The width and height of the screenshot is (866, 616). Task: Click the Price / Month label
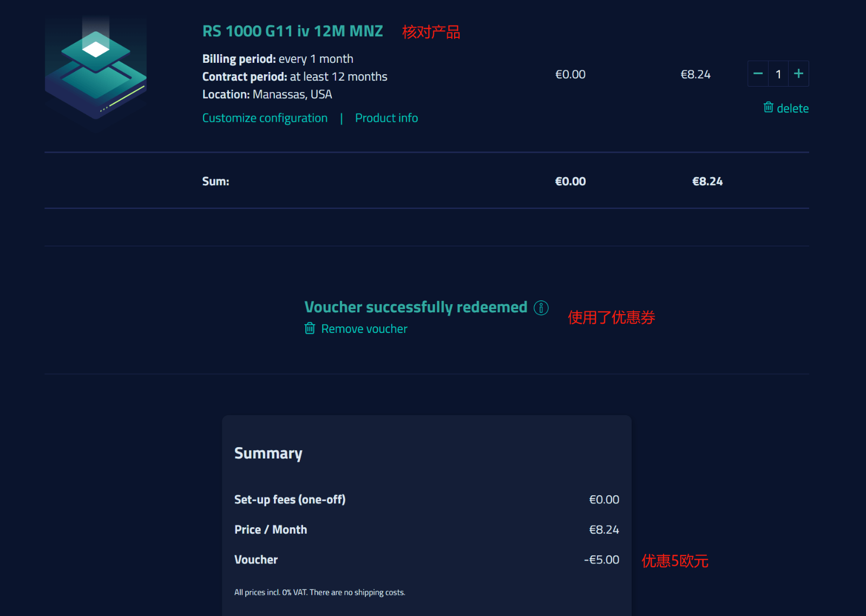(271, 529)
